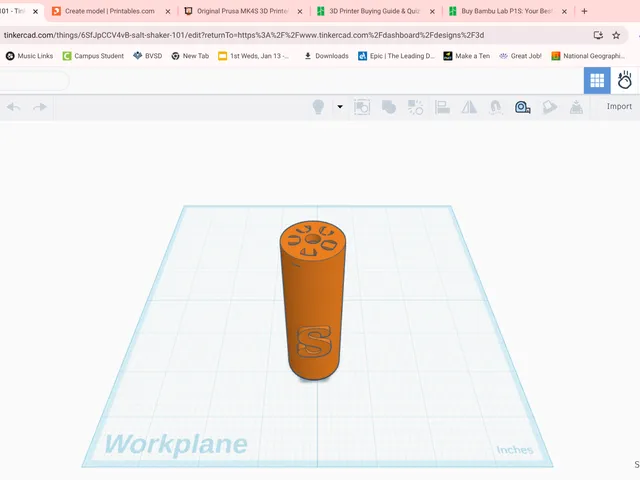Select the orange salt shaker cylinder
Viewport: 640px width, 480px height.
tap(313, 302)
